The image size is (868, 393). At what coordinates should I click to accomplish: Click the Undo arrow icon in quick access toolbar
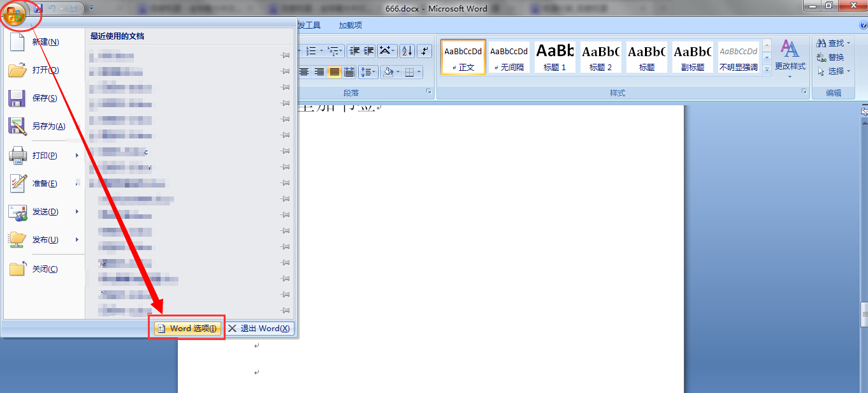coord(52,8)
